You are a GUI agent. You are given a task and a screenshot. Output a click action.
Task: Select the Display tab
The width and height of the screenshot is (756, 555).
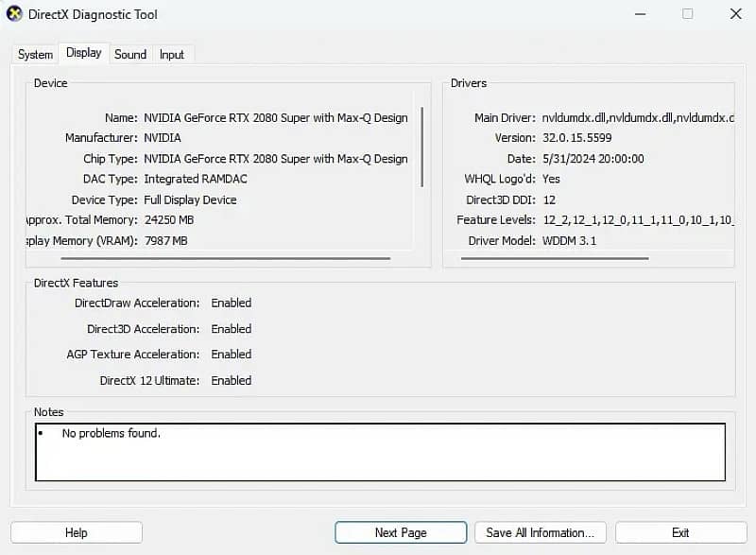click(84, 53)
